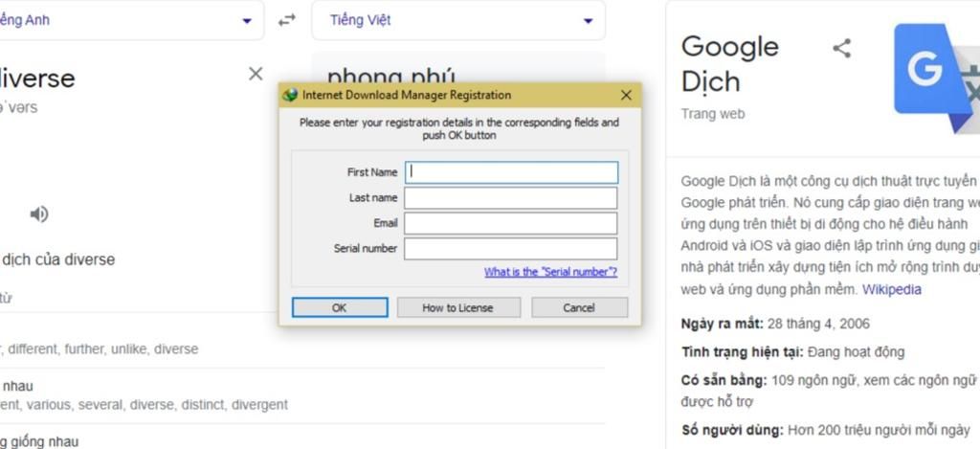The width and height of the screenshot is (980, 449).
Task: Click the IDM icon in dialog title bar
Action: 290,95
